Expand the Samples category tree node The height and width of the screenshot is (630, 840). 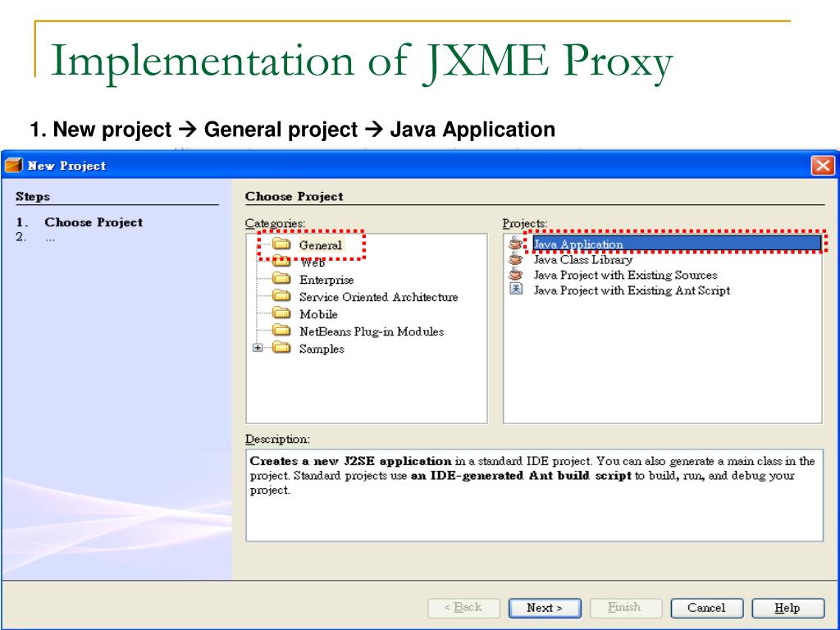pos(258,348)
